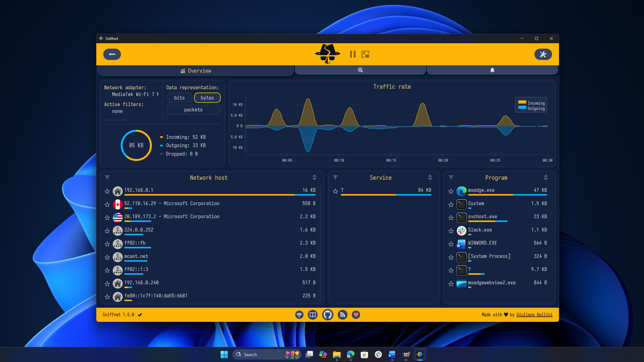Image resolution: width=644 pixels, height=362 pixels.
Task: Click the heart sponsor icon in the footer
Action: (x=356, y=314)
